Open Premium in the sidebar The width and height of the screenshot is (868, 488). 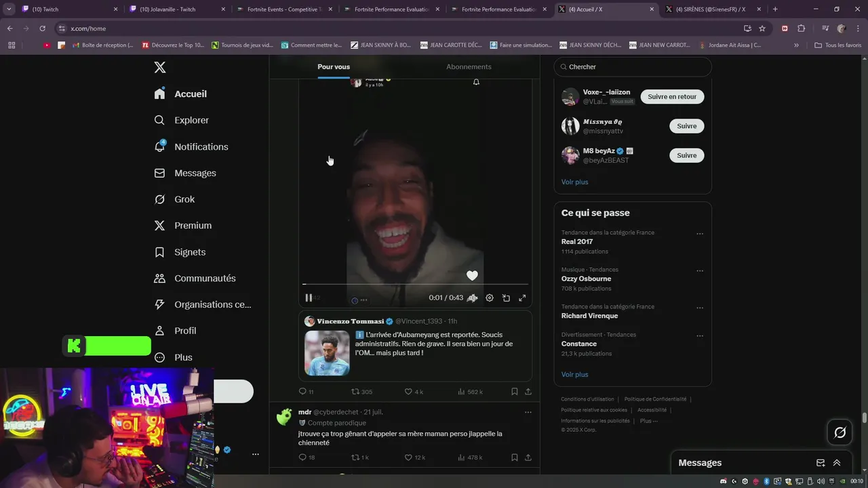183,226
